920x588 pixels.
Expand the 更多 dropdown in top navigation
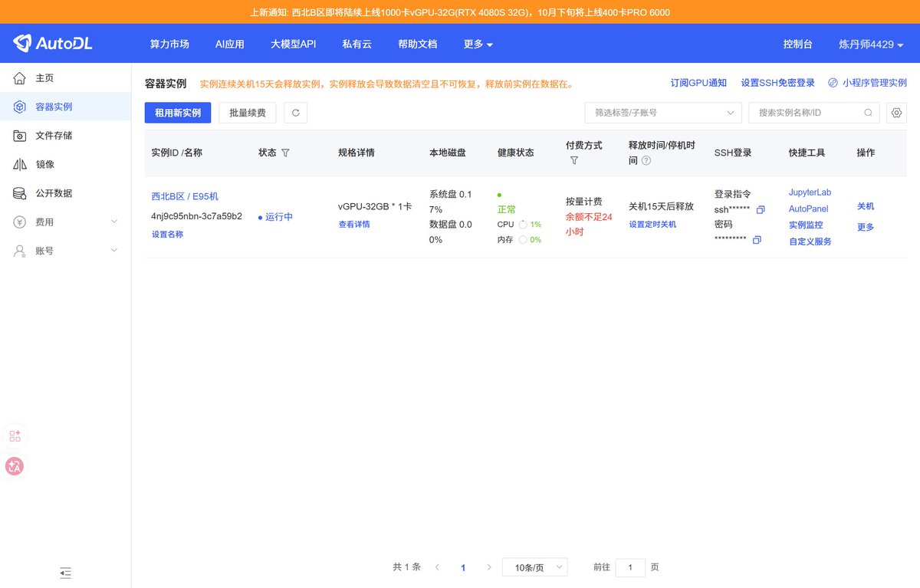pyautogui.click(x=478, y=44)
